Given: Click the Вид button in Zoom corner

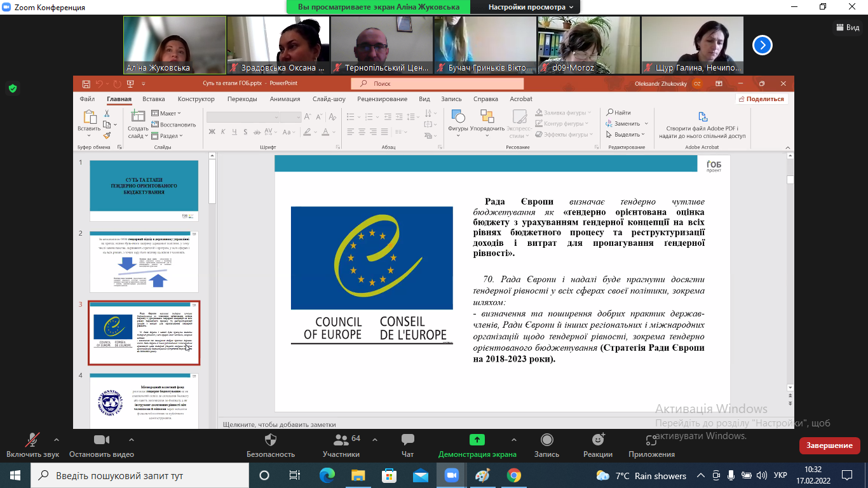Looking at the screenshot, I should [847, 27].
